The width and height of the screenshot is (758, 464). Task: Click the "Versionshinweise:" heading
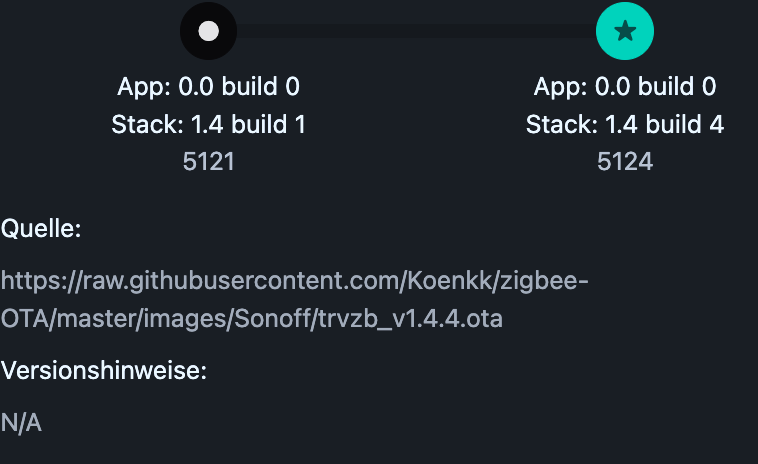(x=103, y=371)
